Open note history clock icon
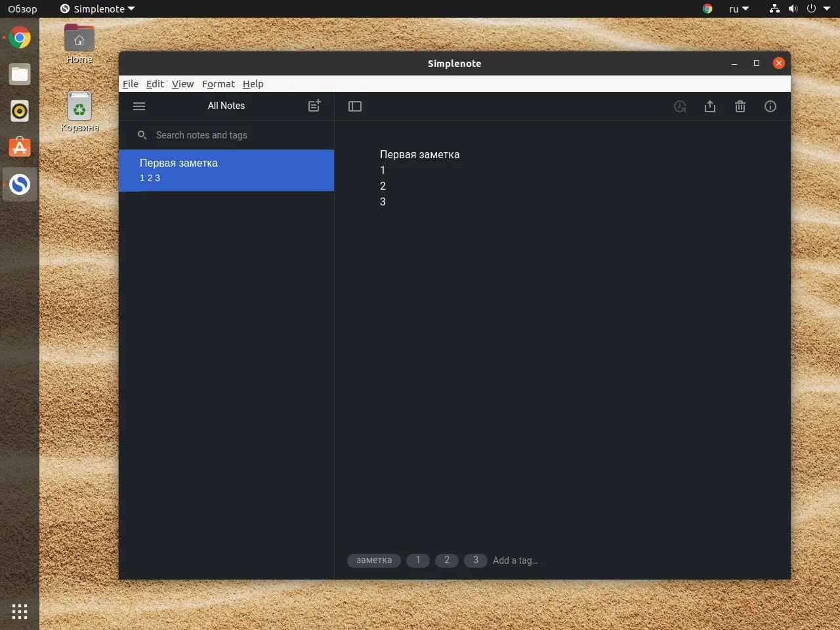 pos(680,106)
